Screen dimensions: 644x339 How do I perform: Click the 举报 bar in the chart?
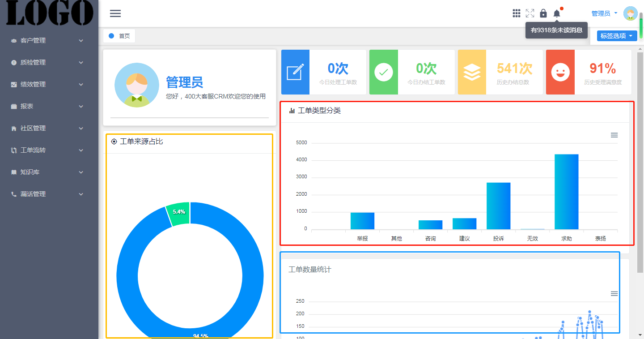pos(362,221)
